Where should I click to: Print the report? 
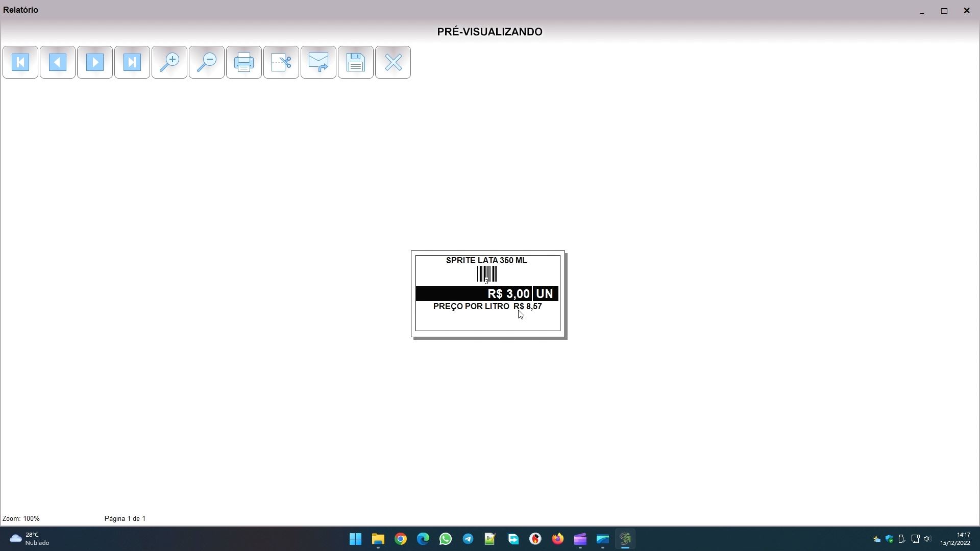[244, 62]
